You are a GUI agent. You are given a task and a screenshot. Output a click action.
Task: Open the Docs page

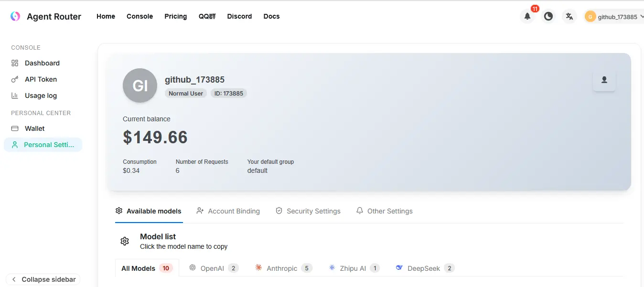[x=271, y=16]
